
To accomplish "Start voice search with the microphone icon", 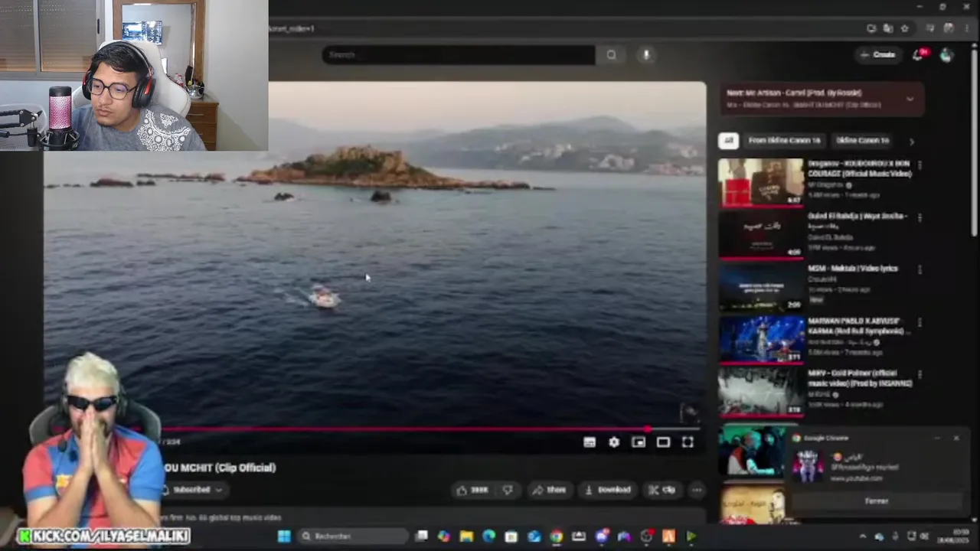I will [x=646, y=55].
